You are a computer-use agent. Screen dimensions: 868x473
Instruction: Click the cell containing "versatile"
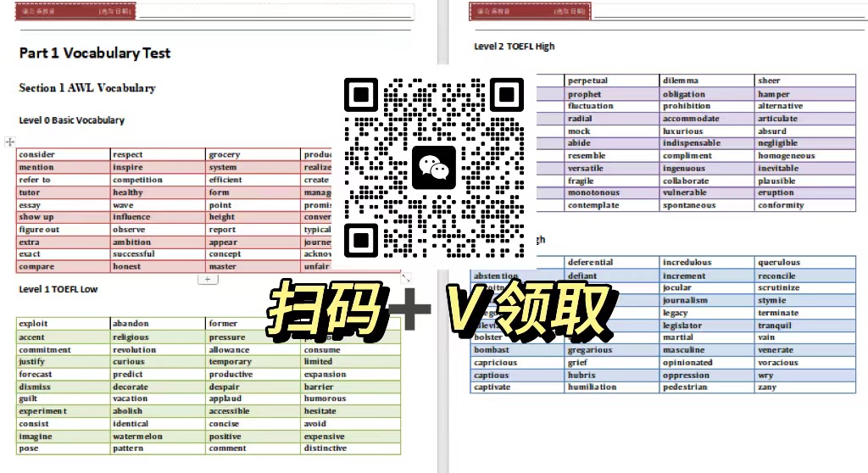[612, 168]
